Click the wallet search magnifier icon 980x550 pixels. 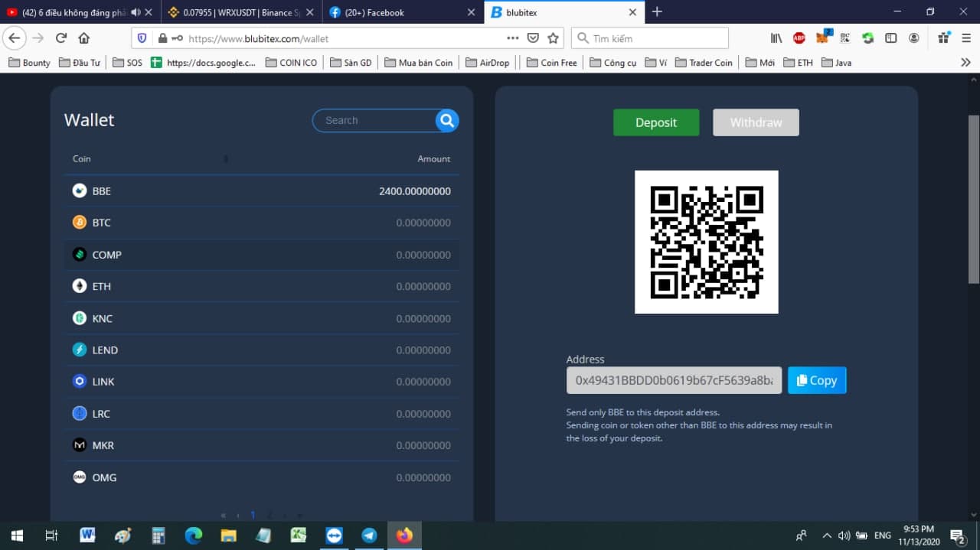(x=447, y=120)
